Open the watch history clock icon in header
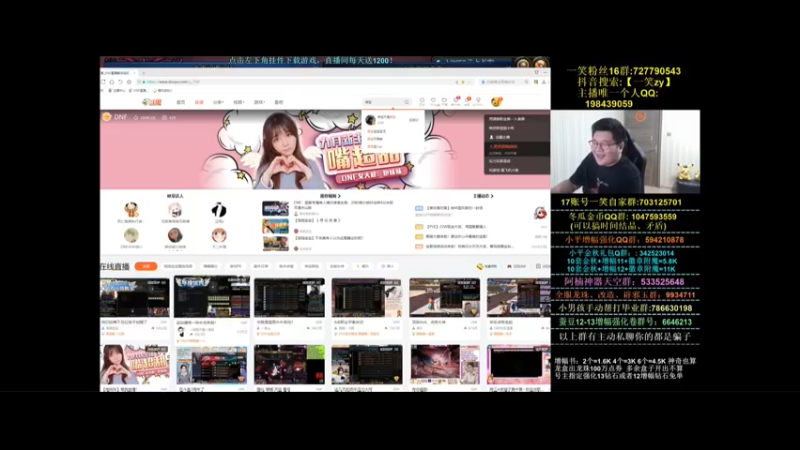 click(x=422, y=101)
